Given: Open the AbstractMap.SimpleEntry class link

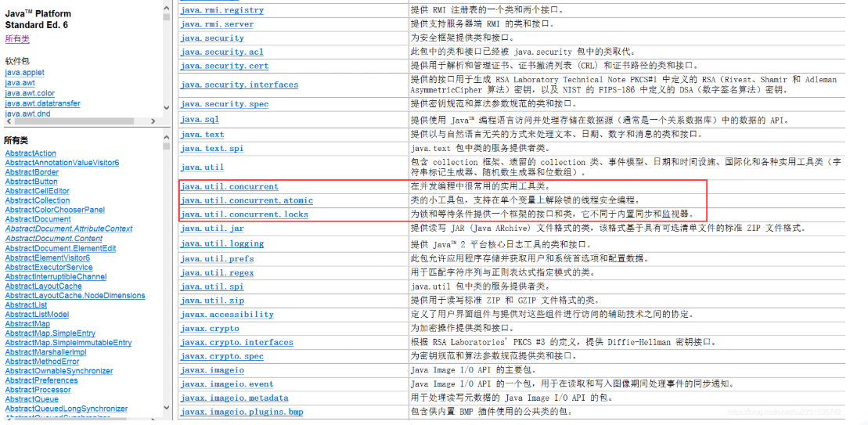Looking at the screenshot, I should [50, 333].
